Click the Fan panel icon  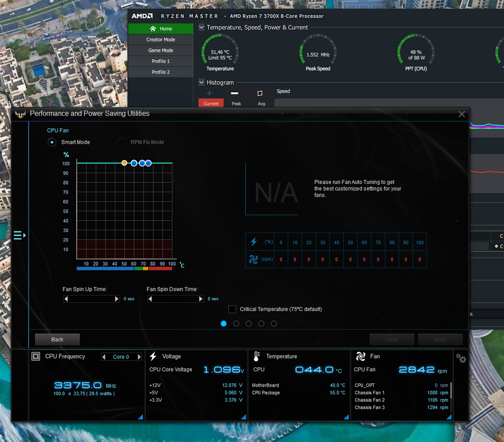[360, 356]
